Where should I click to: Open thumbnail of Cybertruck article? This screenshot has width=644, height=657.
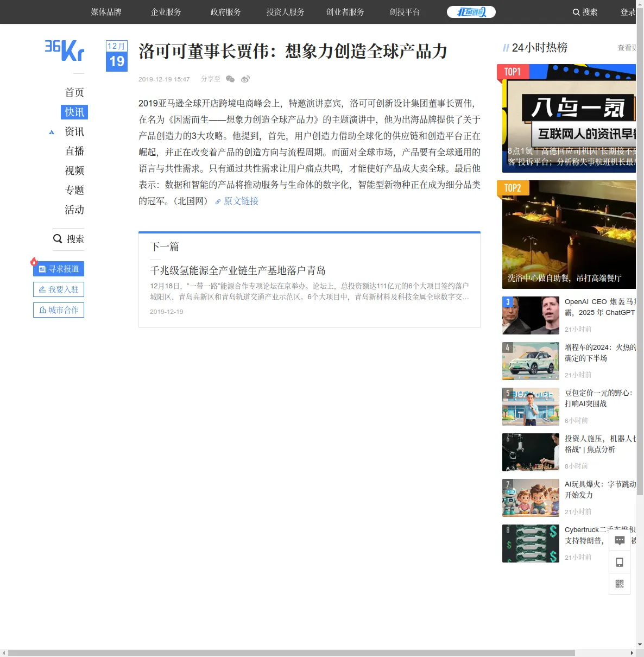click(531, 544)
